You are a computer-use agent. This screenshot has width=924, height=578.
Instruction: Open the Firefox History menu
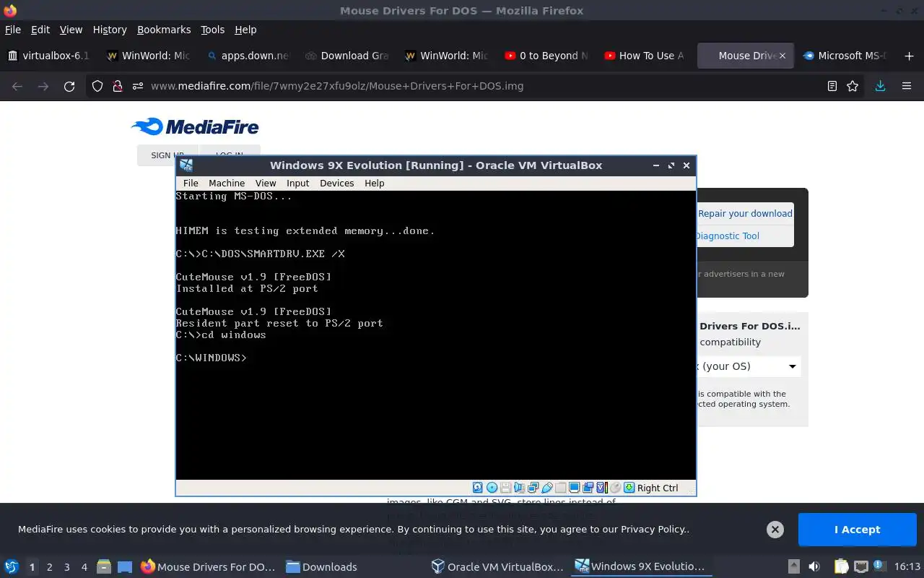click(x=110, y=30)
